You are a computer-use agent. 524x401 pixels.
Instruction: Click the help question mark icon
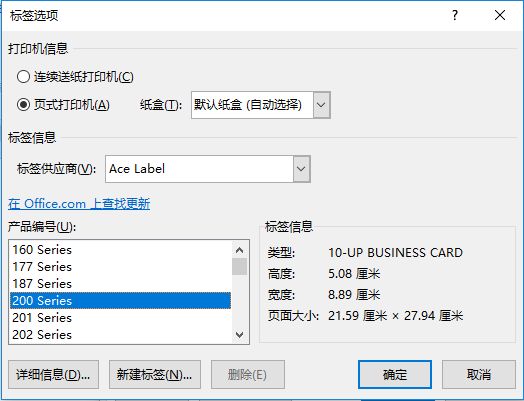point(455,15)
